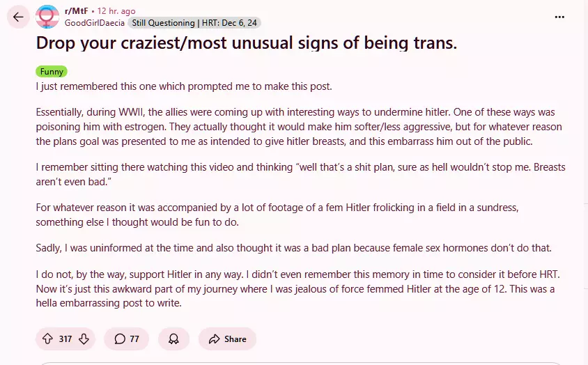The width and height of the screenshot is (588, 365).
Task: Click the 317 vote score
Action: 65,339
